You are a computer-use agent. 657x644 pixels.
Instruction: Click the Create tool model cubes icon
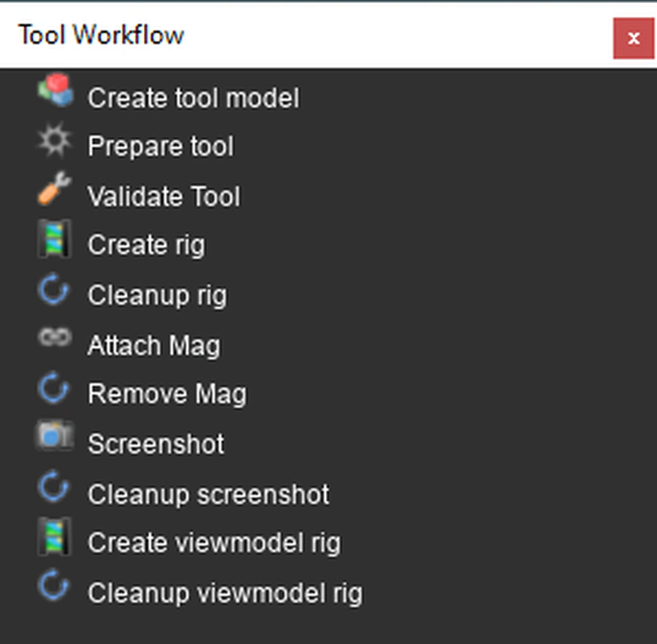(55, 91)
